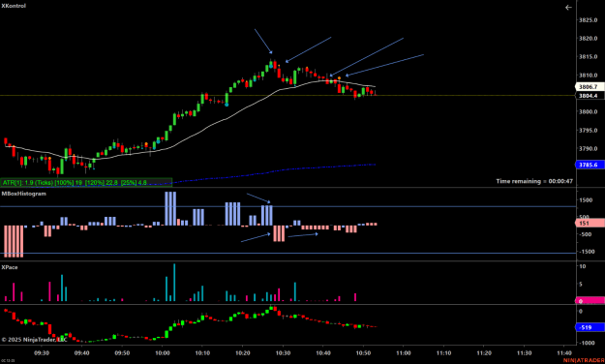Click the back arrow at the chart's top right

click(568, 8)
